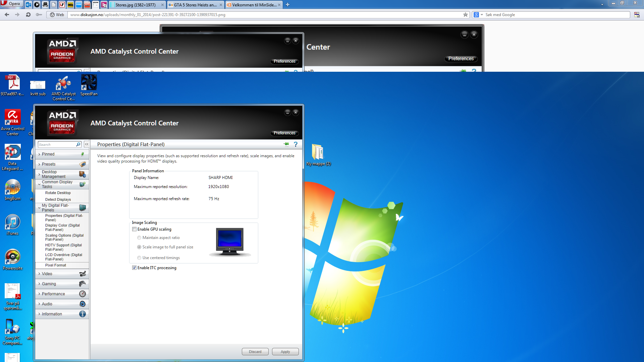Go back in browser history
The width and height of the screenshot is (644, 362).
coord(7,14)
